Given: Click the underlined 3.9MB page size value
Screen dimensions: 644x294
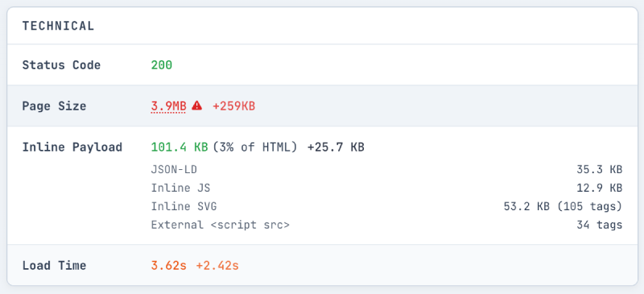Looking at the screenshot, I should (168, 106).
